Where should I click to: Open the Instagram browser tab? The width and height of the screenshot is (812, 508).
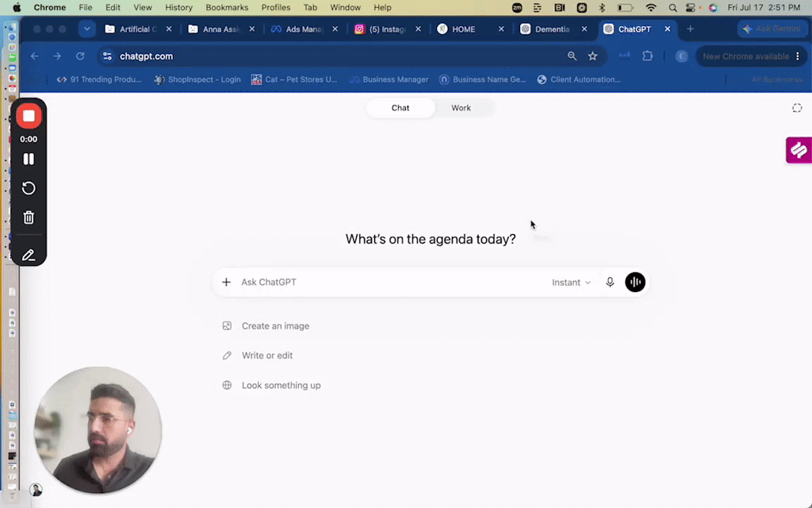pyautogui.click(x=387, y=29)
